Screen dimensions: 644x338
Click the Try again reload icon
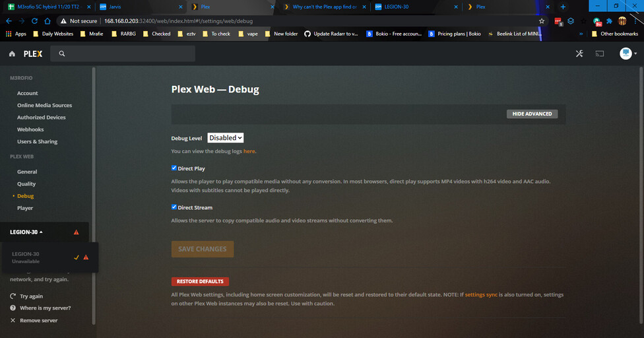[x=13, y=296]
